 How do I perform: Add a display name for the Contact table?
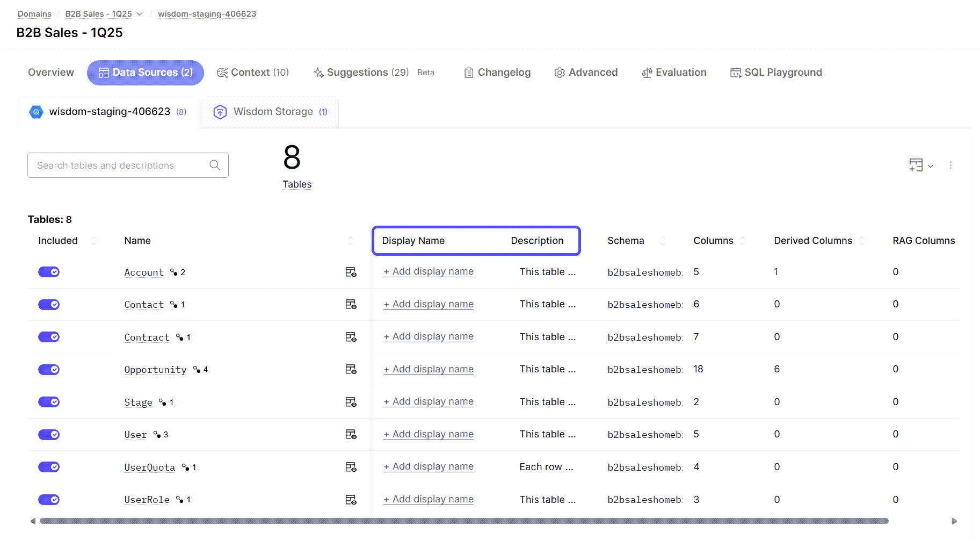tap(428, 304)
